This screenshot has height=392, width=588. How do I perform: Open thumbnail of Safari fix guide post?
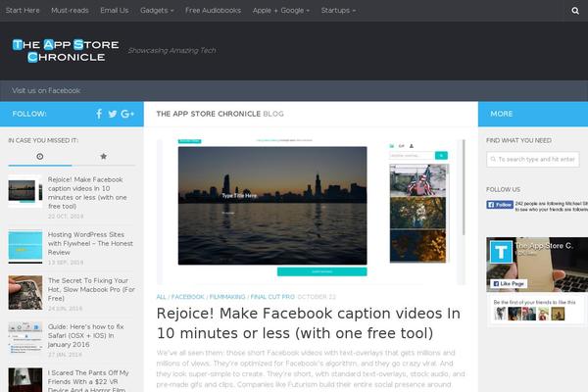(x=25, y=338)
